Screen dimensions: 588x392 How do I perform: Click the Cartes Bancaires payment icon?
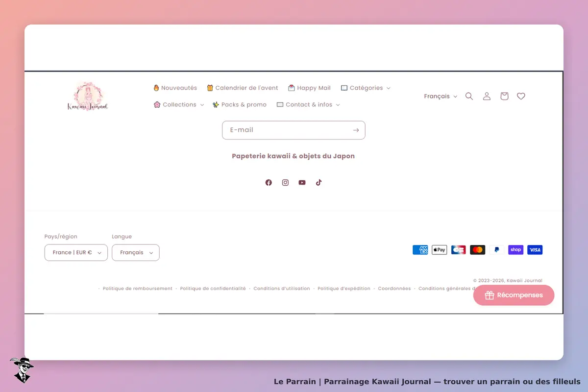[x=459, y=250]
